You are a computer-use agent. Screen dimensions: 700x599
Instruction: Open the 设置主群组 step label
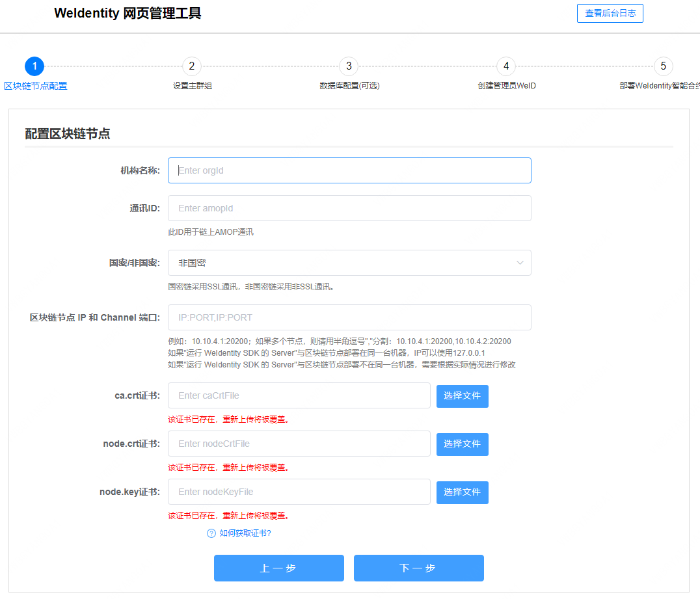point(193,86)
